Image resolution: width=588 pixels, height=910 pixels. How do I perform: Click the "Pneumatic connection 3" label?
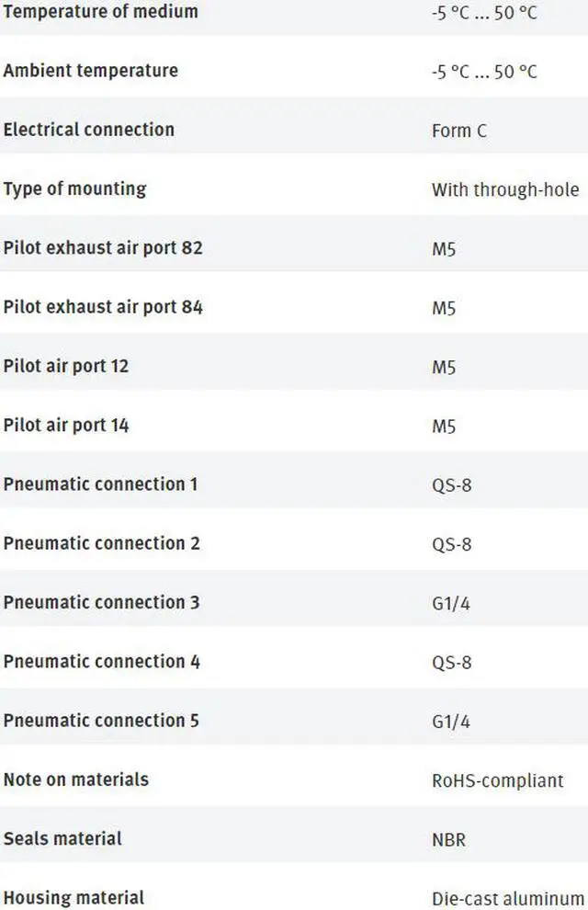[x=101, y=602]
